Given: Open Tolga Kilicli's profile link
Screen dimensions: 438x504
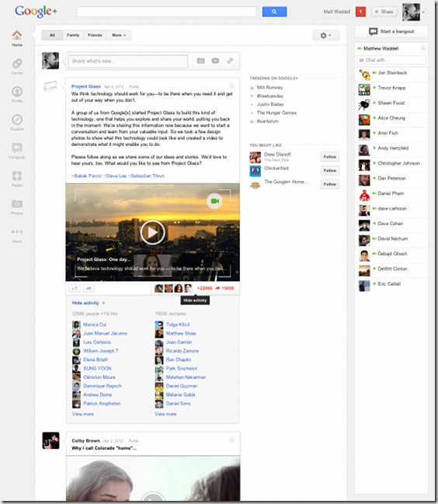Looking at the screenshot, I should pyautogui.click(x=178, y=325).
